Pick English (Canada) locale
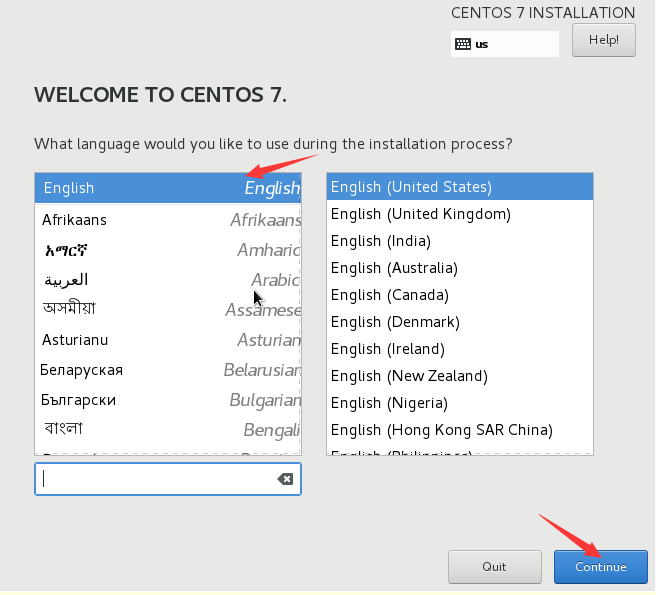656x595 pixels. (x=460, y=295)
